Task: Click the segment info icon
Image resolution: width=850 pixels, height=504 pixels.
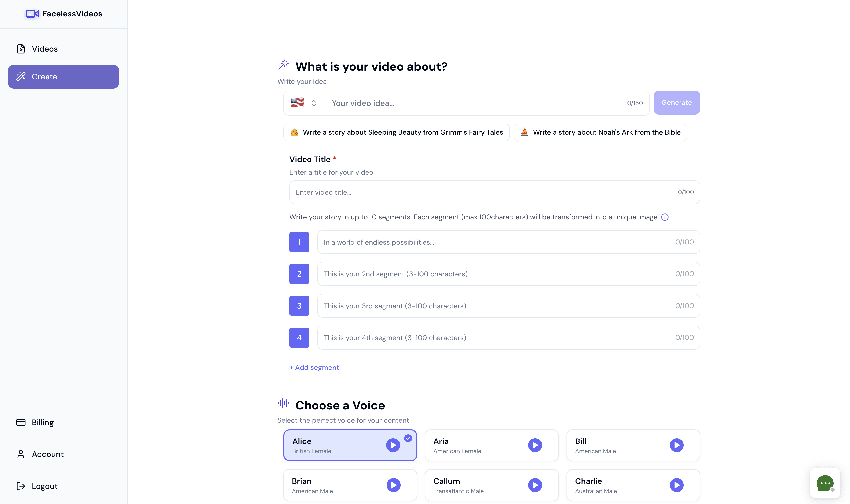Action: pos(665,217)
